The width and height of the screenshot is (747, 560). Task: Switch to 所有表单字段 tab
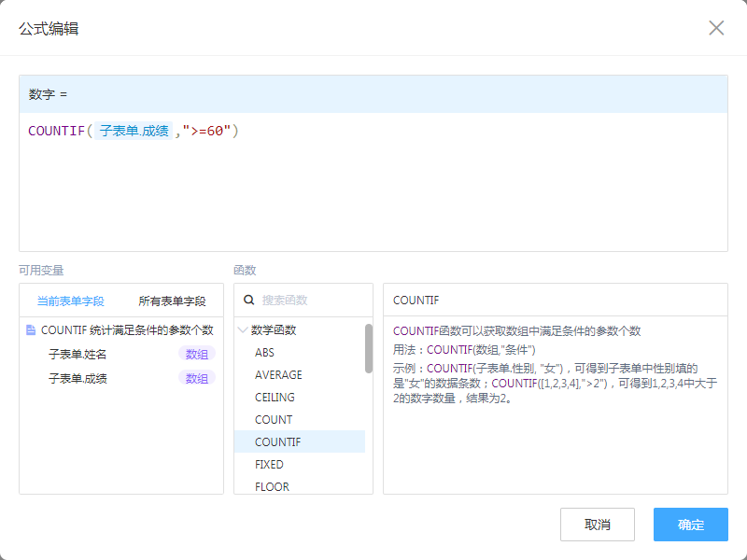[x=172, y=301]
